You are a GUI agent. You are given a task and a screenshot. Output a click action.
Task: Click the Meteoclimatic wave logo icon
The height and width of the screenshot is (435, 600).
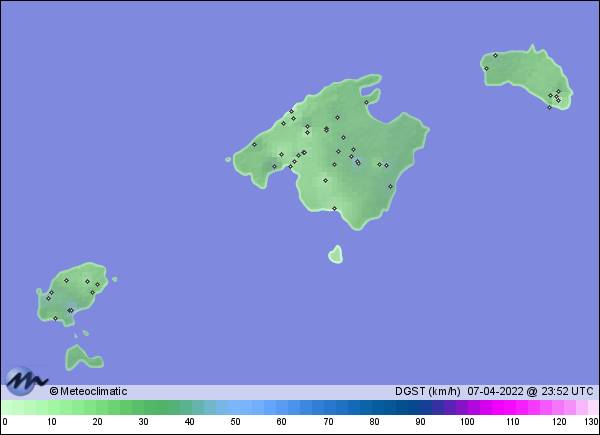[26, 381]
